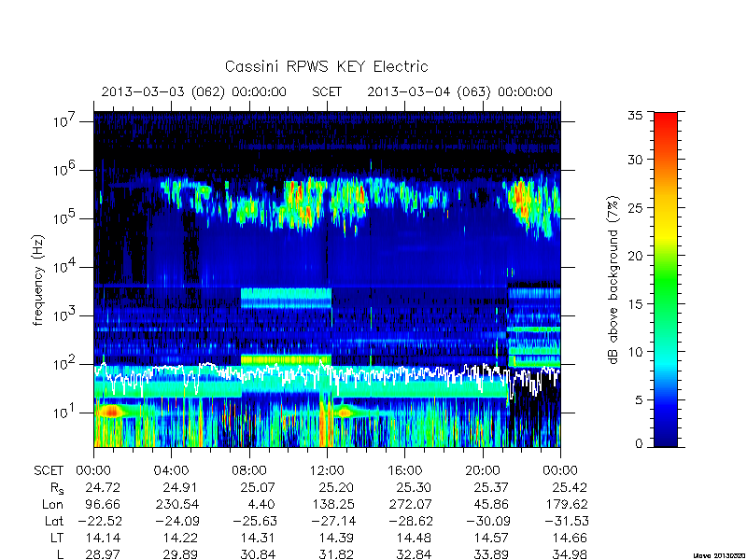The height and width of the screenshot is (560, 747).
Task: Click the 10^7 frequency axis label
Action: pos(63,120)
